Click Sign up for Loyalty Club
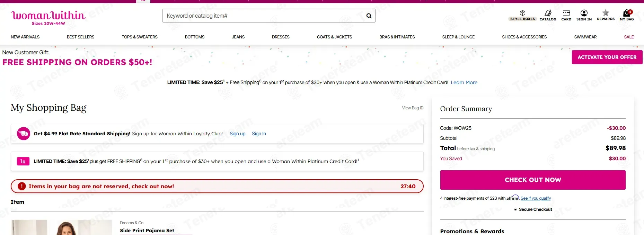 (238, 134)
